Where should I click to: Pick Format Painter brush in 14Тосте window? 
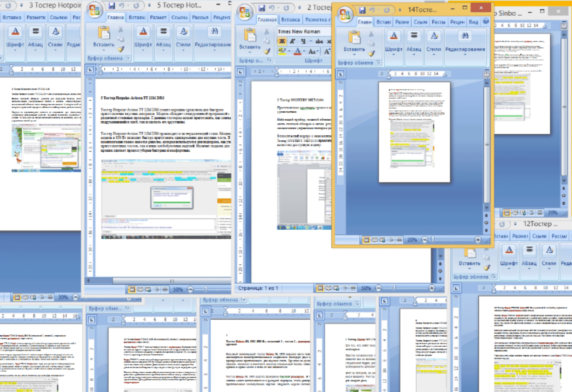371,54
